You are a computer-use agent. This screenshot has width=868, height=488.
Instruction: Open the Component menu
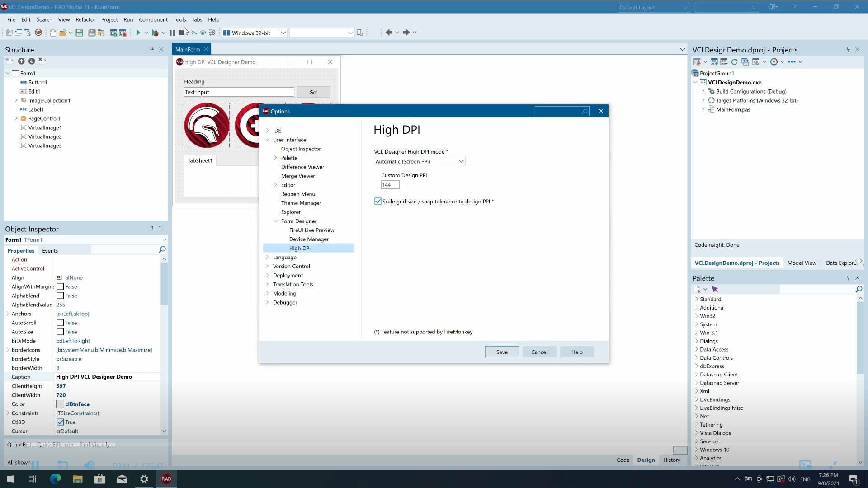click(153, 19)
